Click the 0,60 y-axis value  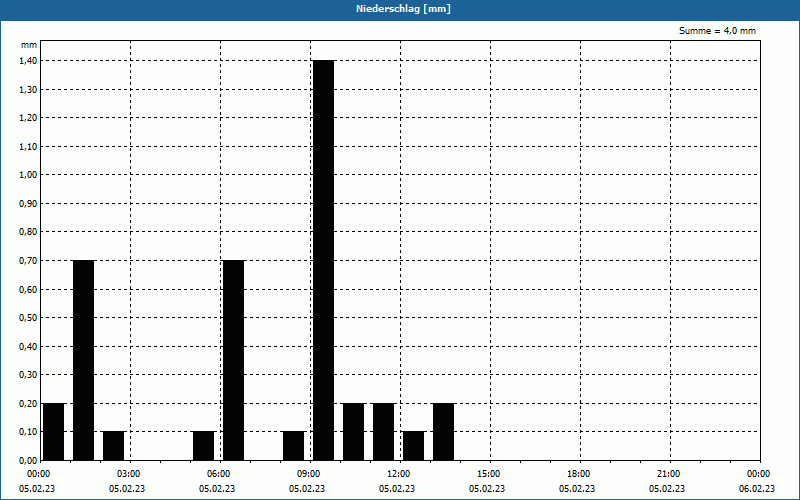pos(28,289)
